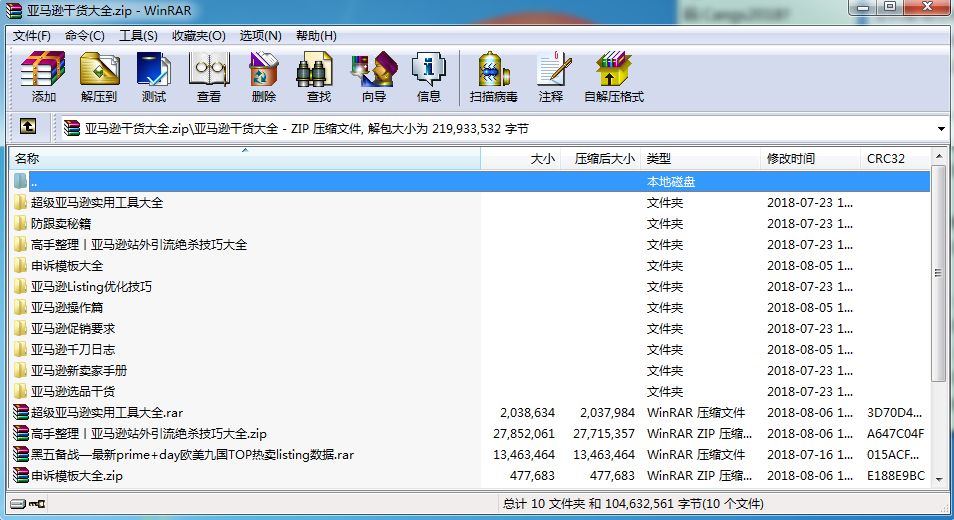Click the Extract To (解压到) icon

(99, 77)
